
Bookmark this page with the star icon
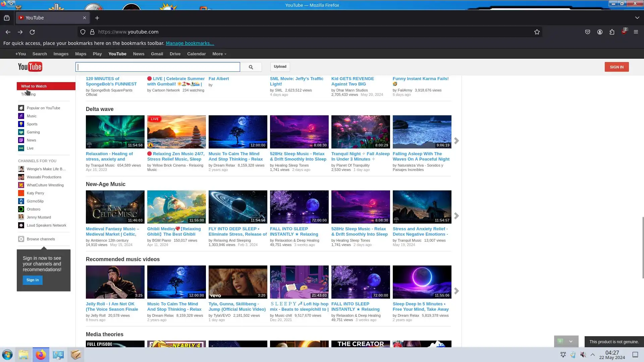coord(537,32)
